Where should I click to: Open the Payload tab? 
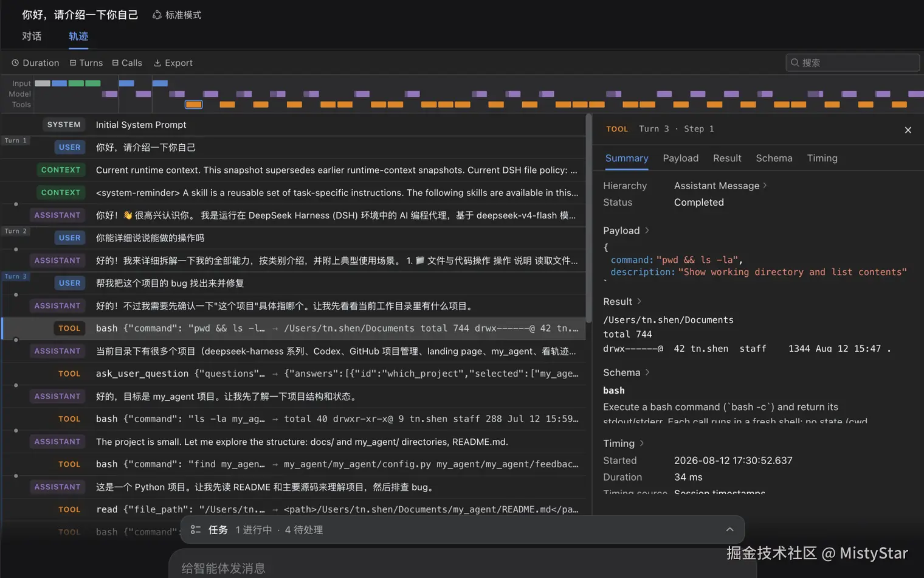(680, 158)
